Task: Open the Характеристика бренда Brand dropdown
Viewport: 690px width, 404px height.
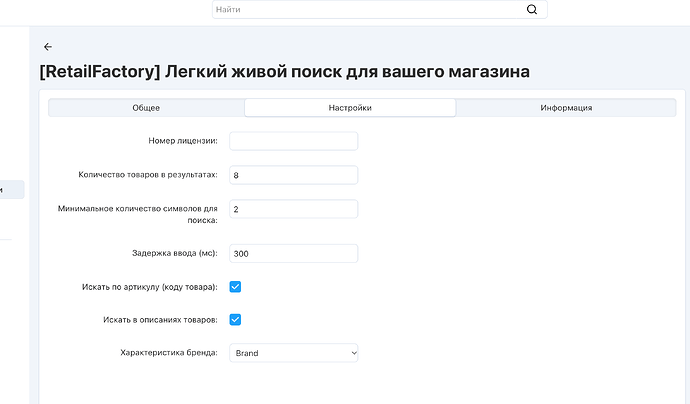Action: coord(294,353)
